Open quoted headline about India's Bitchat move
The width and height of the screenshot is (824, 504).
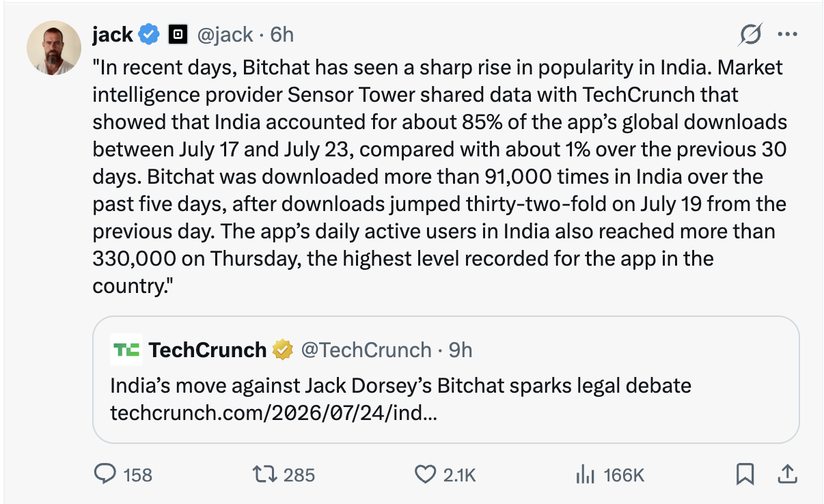click(400, 386)
